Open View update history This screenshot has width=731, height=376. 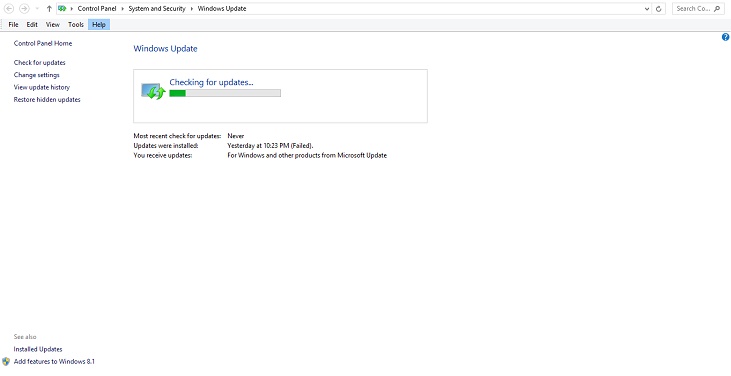[x=41, y=87]
